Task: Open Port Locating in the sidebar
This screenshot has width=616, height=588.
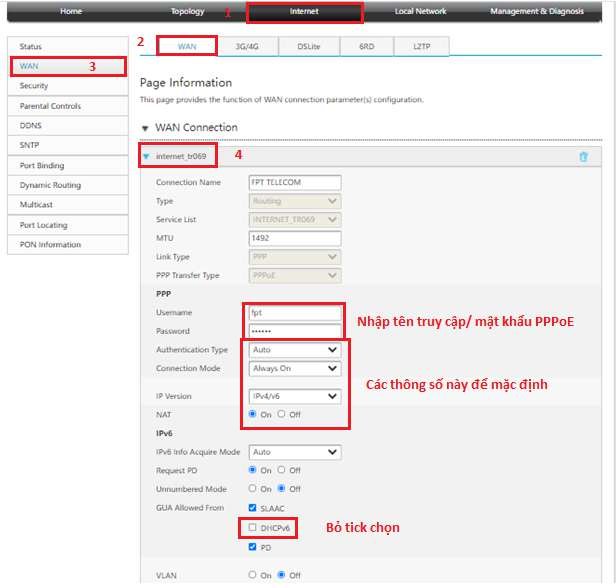Action: pos(68,225)
